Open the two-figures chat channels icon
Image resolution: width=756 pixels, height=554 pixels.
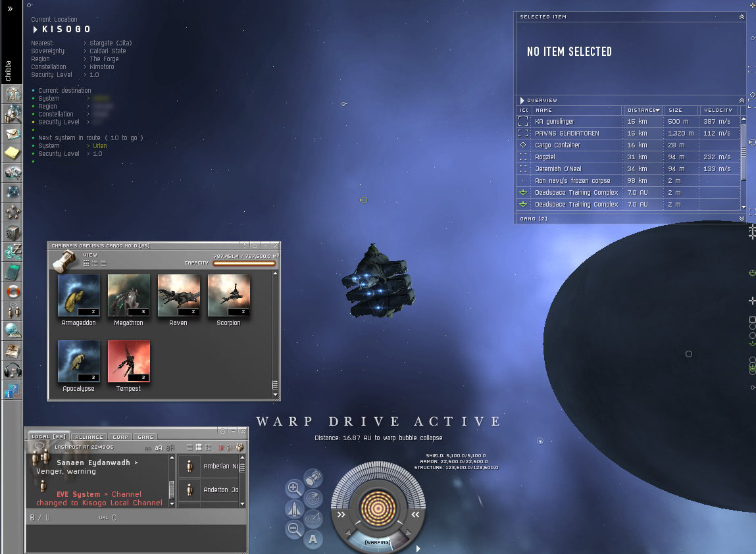click(13, 311)
